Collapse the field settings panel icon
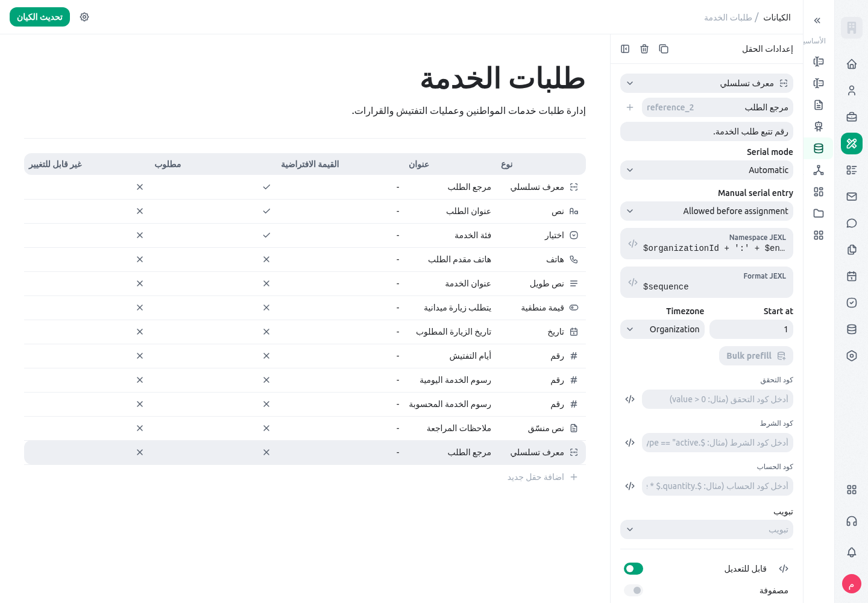868x603 pixels. point(625,49)
